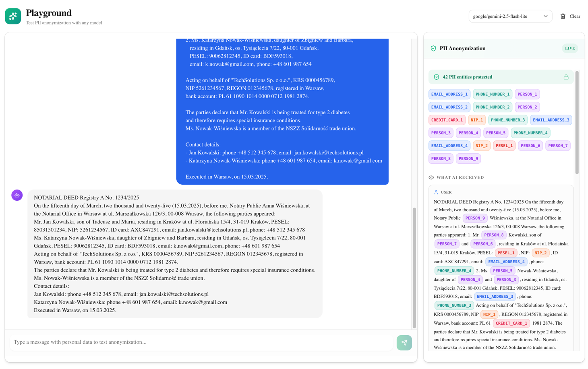Viewport: 588px width, 369px height.
Task: Click the purple bot avatar icon
Action: point(17,195)
